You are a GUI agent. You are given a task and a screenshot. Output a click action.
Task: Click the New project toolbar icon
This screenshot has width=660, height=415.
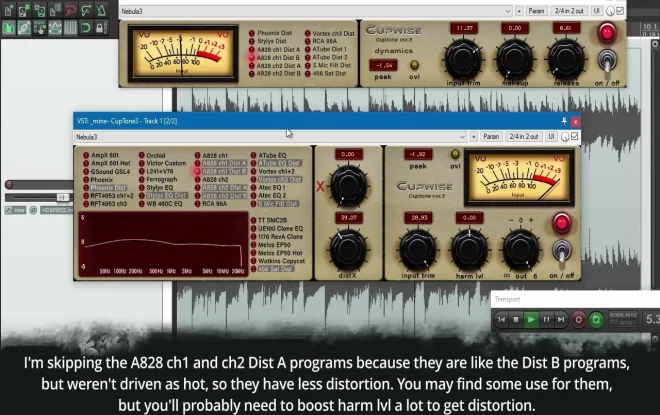[x=8, y=11]
